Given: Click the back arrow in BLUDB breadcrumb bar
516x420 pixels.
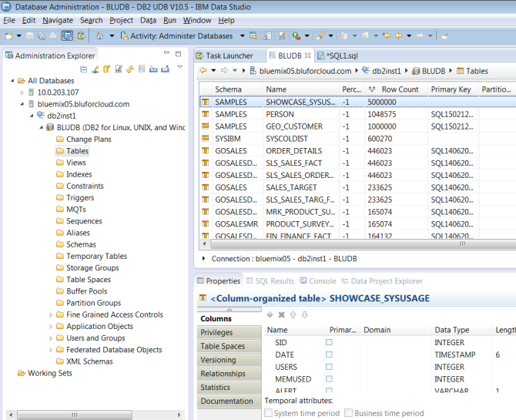Looking at the screenshot, I should pos(203,70).
